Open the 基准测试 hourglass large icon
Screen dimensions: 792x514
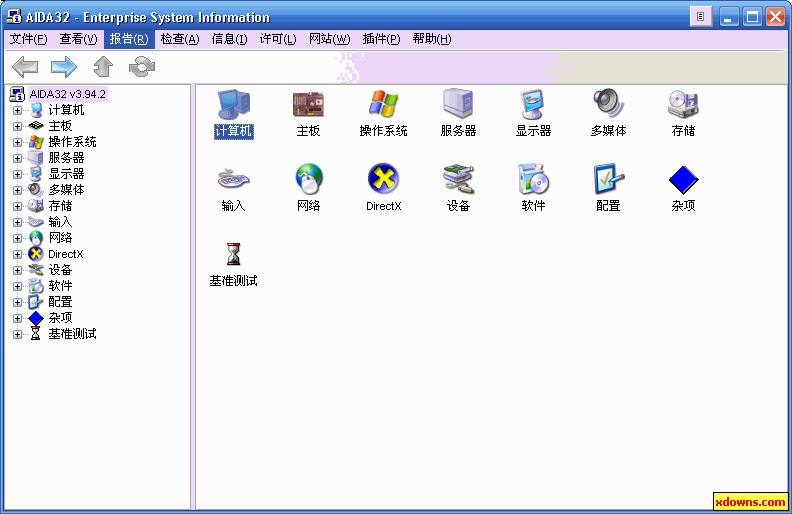pyautogui.click(x=233, y=254)
